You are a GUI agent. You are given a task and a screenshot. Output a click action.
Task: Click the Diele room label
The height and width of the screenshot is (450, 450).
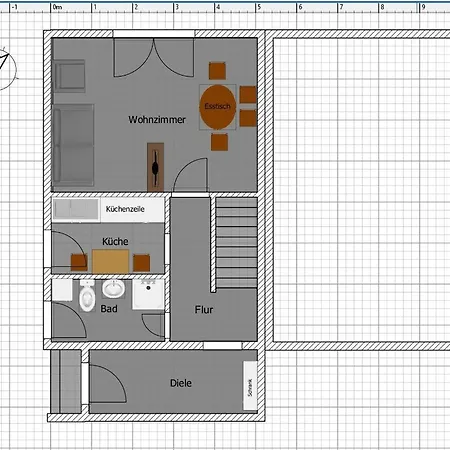(x=181, y=383)
